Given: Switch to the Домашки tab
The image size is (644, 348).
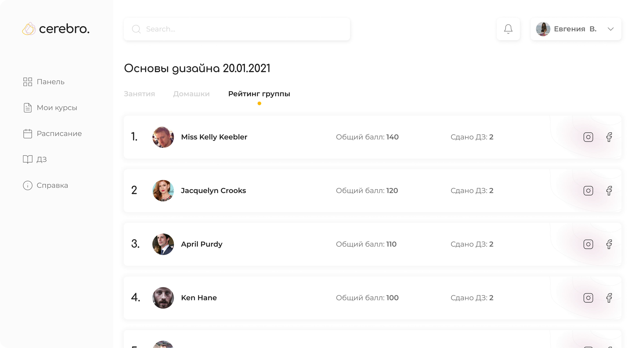Looking at the screenshot, I should tap(191, 94).
